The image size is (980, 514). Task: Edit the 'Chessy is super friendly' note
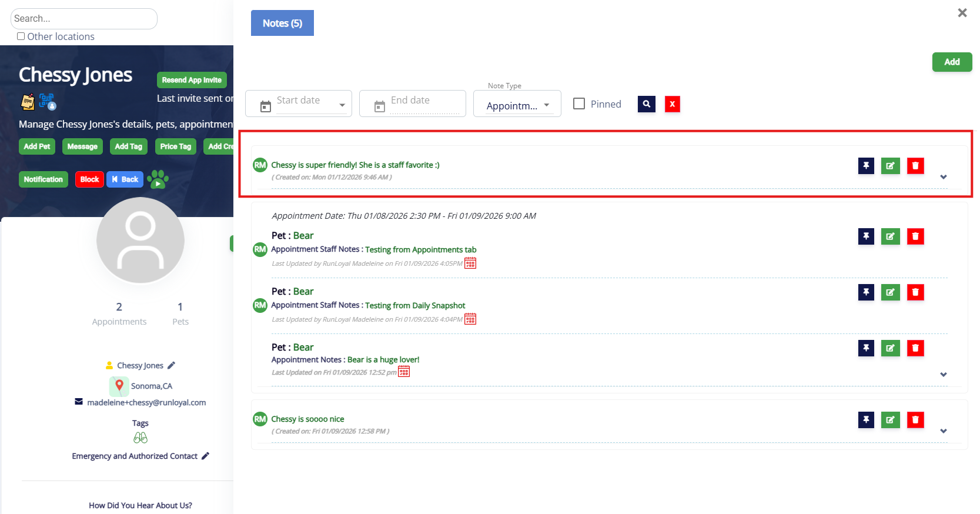[x=891, y=166]
